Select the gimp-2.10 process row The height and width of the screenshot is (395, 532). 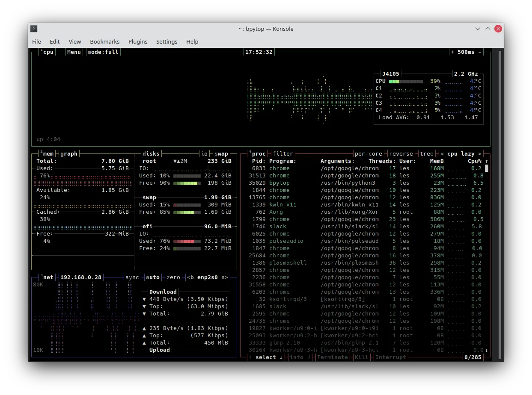pos(365,342)
